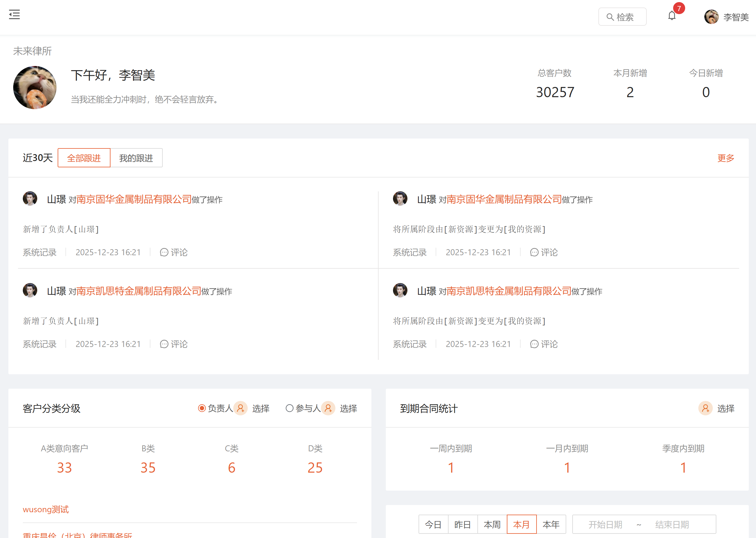756x538 pixels.
Task: Click the search magnifier icon
Action: tap(610, 17)
